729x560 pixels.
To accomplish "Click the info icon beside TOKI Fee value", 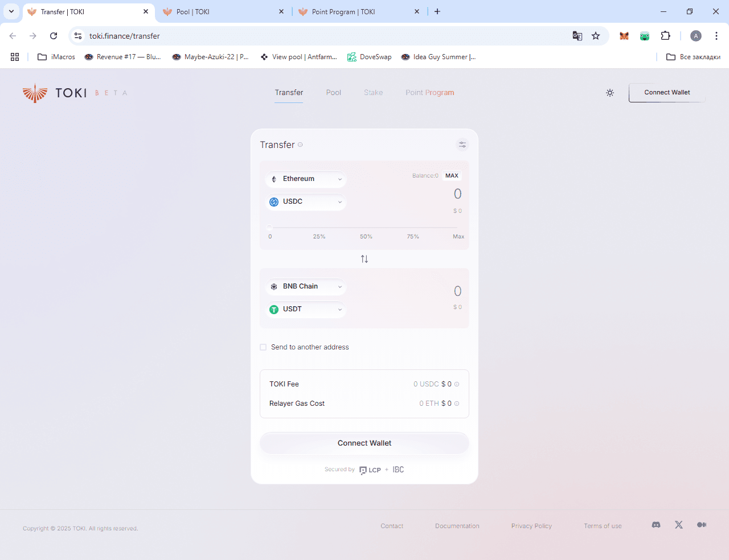I will [457, 384].
